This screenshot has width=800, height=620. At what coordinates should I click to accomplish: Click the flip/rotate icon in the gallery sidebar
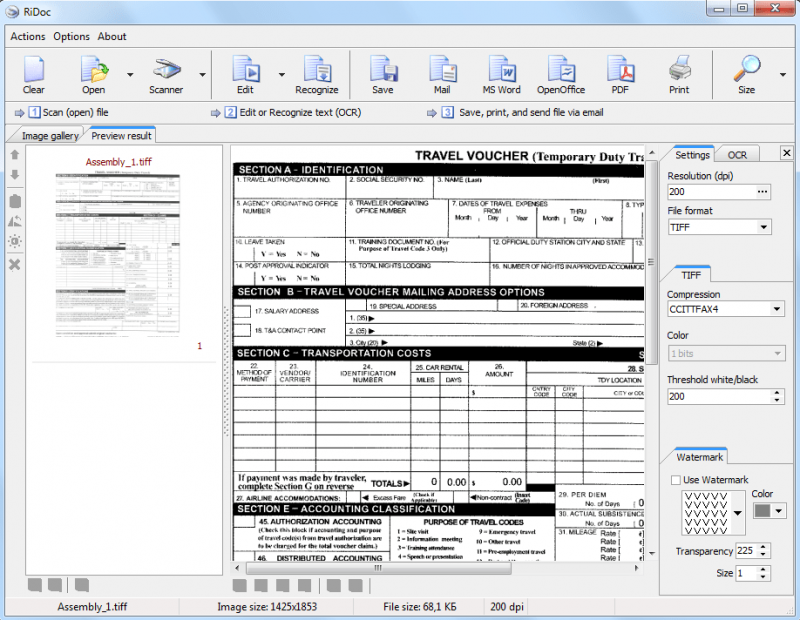(15, 221)
